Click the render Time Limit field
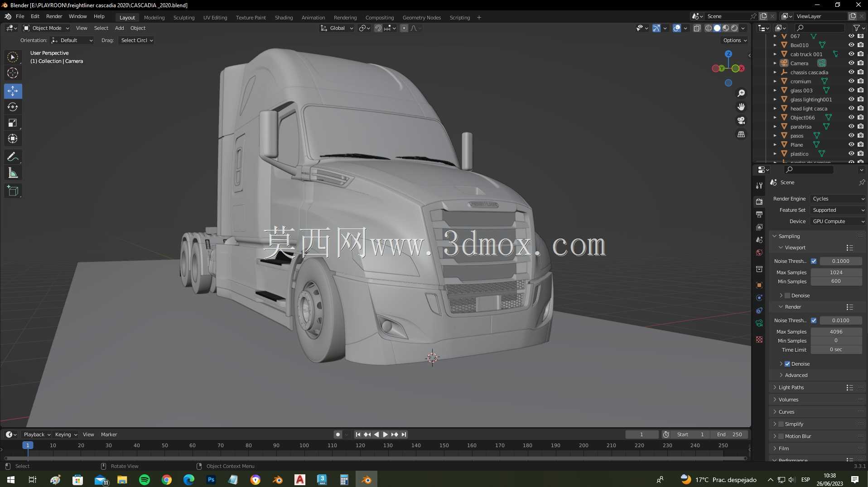Viewport: 868px width, 487px height. click(x=836, y=350)
